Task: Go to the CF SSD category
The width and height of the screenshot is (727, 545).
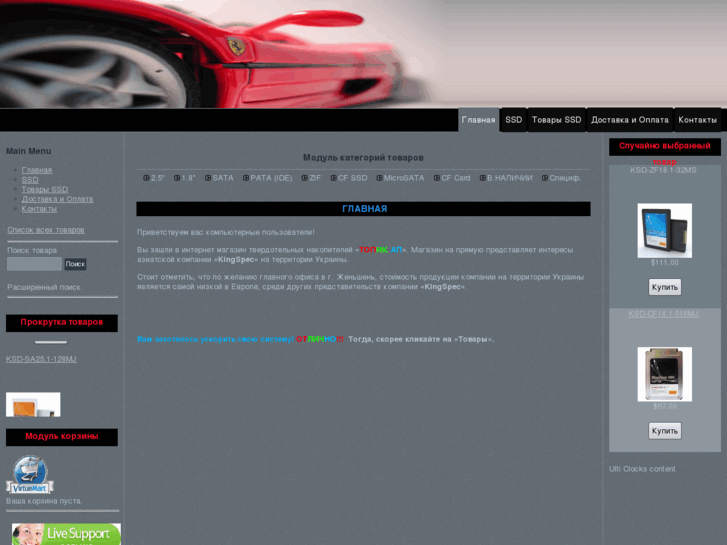Action: 352,178
